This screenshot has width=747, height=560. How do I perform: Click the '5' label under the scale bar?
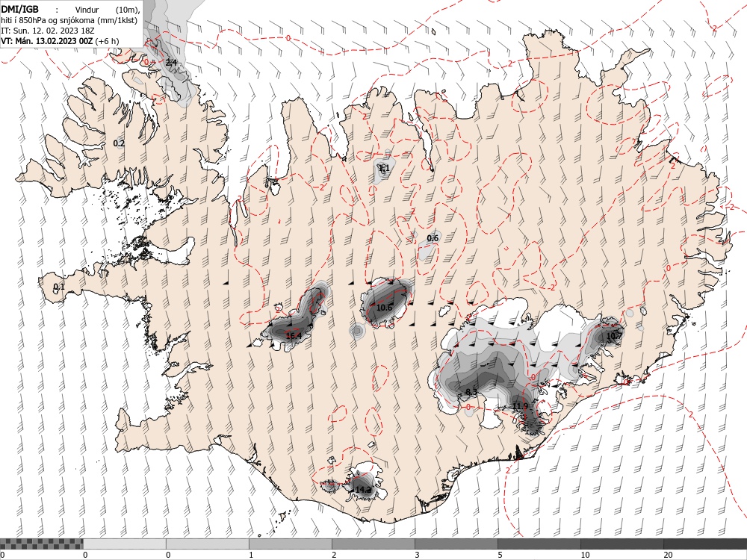[500, 555]
